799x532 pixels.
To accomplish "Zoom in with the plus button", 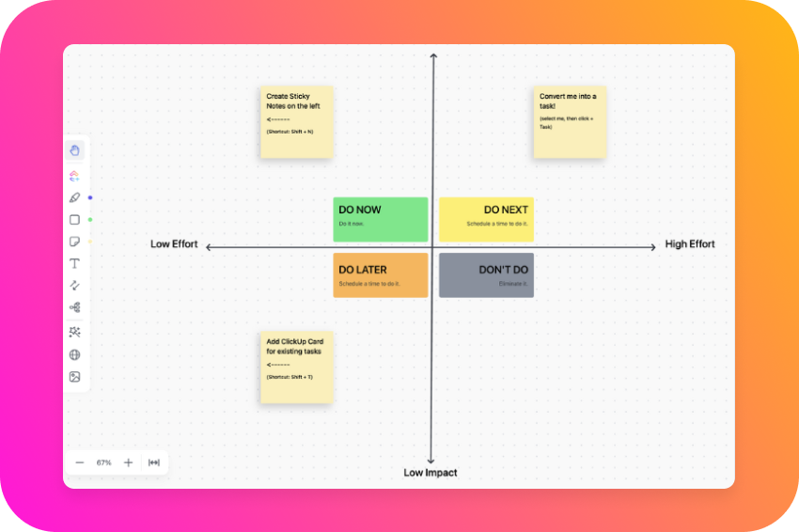I will [128, 462].
